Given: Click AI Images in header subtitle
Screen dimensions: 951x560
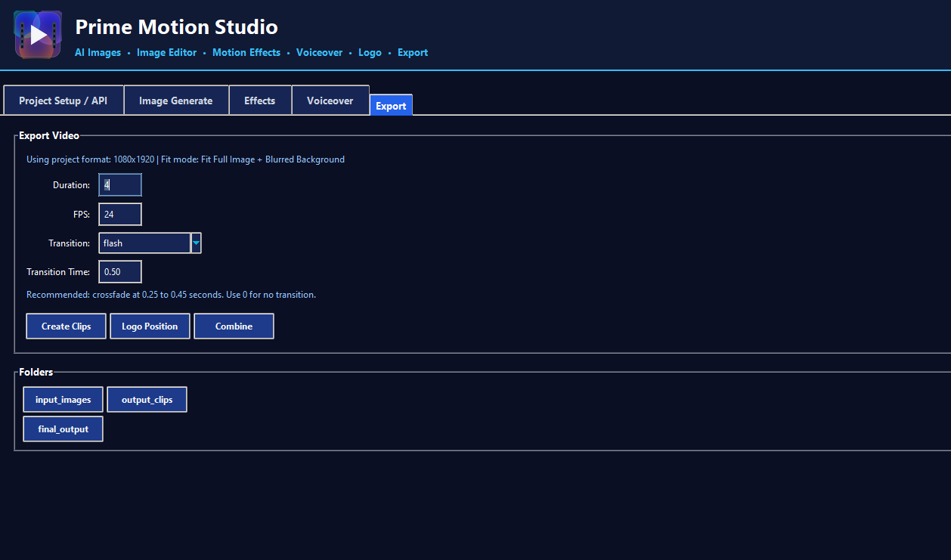Looking at the screenshot, I should (x=98, y=53).
